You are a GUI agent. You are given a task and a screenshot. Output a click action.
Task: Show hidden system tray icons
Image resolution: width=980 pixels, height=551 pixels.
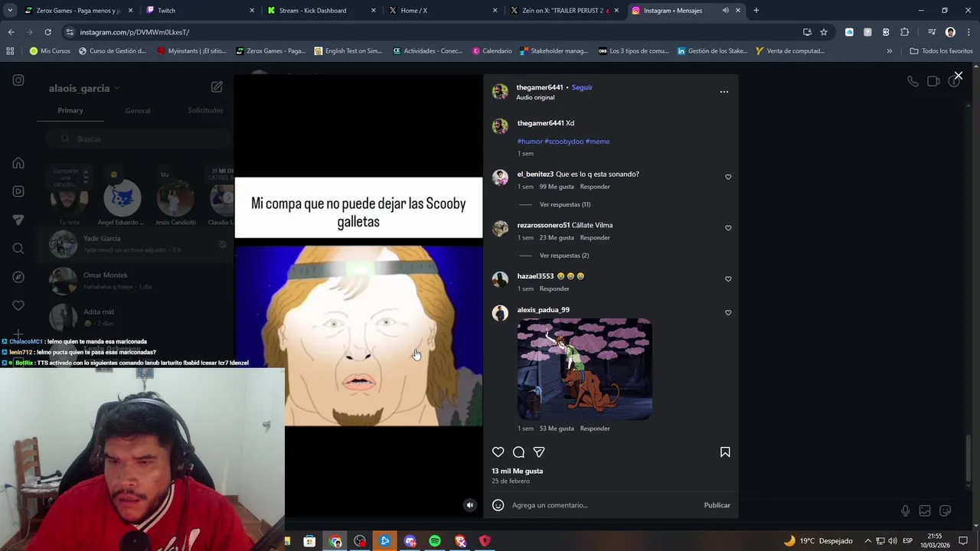click(867, 541)
